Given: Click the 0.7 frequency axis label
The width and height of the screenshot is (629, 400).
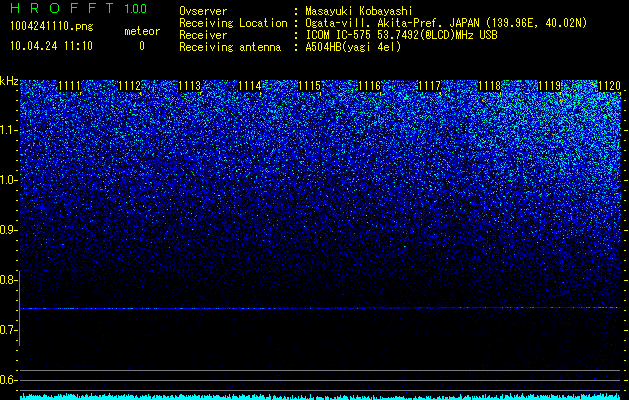Looking at the screenshot, I should pos(8,330).
